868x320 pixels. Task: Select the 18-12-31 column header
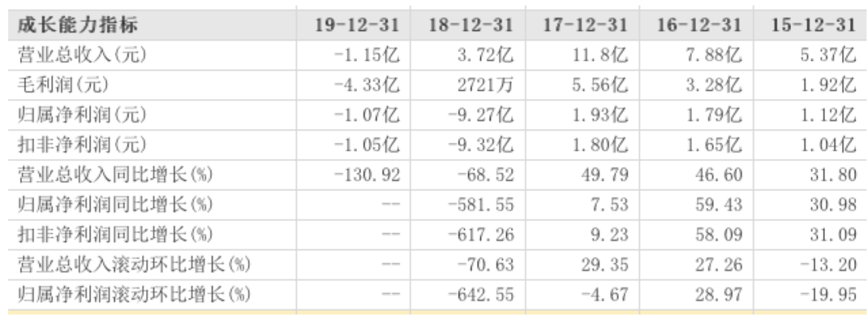pos(470,25)
